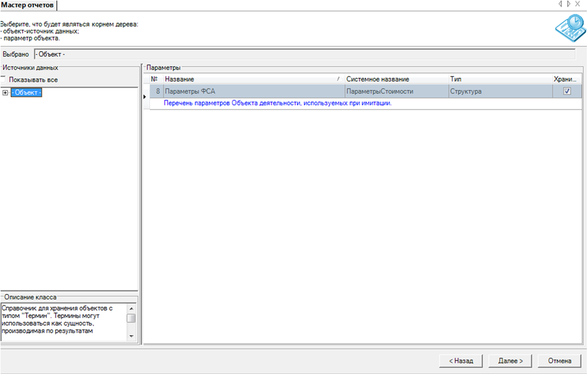This screenshot has width=588, height=375.
Task: Click the Выбрано field
Action: 304,54
